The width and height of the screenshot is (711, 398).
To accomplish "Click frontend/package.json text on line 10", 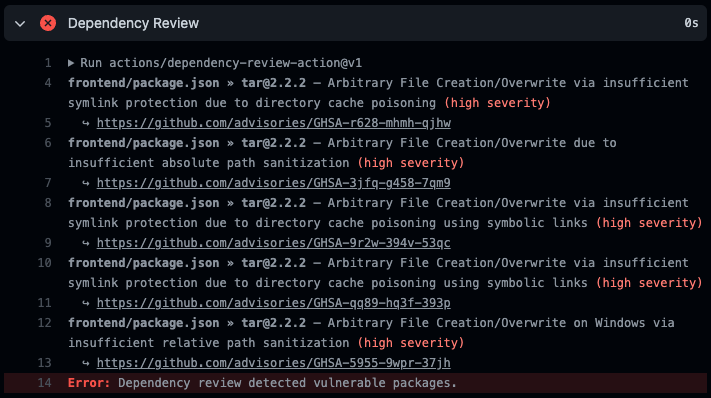I will tap(144, 263).
